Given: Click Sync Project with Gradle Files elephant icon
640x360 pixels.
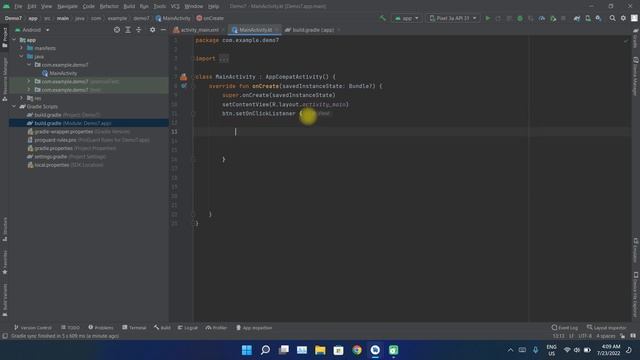Looking at the screenshot, I should pos(577,18).
